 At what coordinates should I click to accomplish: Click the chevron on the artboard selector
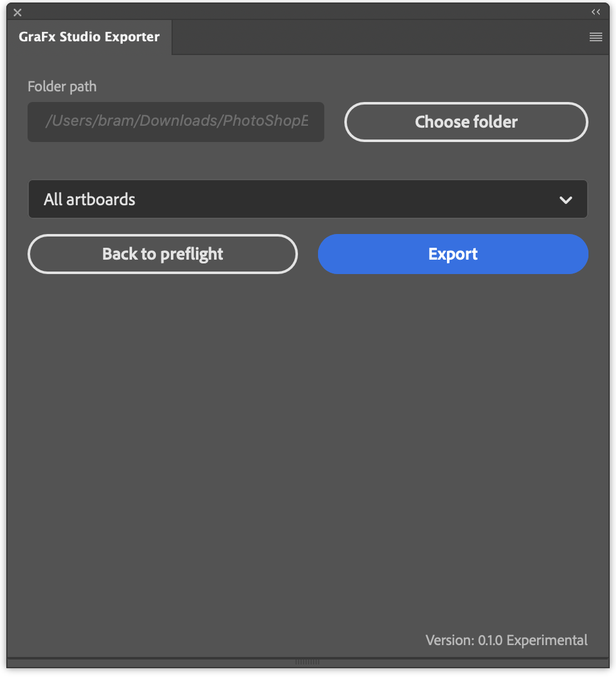coord(566,199)
